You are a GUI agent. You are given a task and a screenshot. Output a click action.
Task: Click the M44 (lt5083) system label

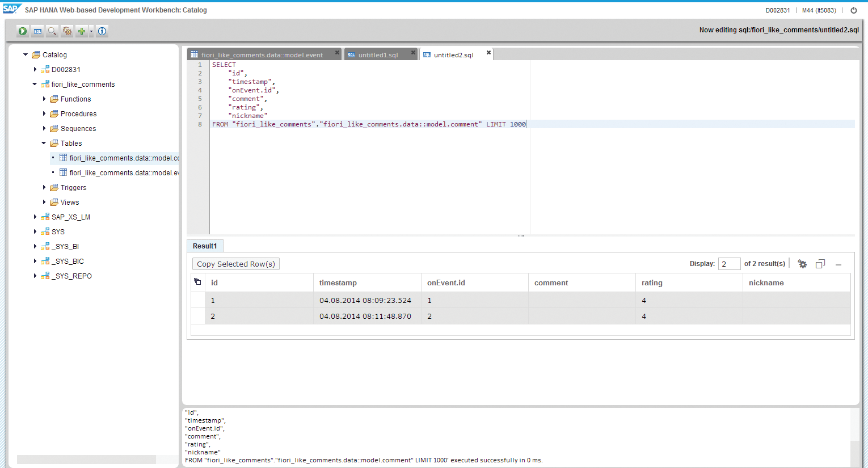(819, 10)
